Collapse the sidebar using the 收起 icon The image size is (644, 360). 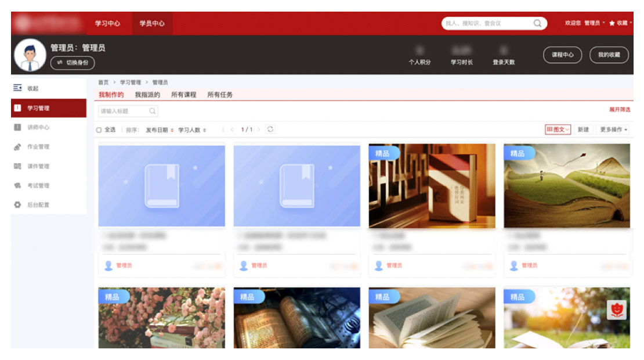[x=17, y=88]
